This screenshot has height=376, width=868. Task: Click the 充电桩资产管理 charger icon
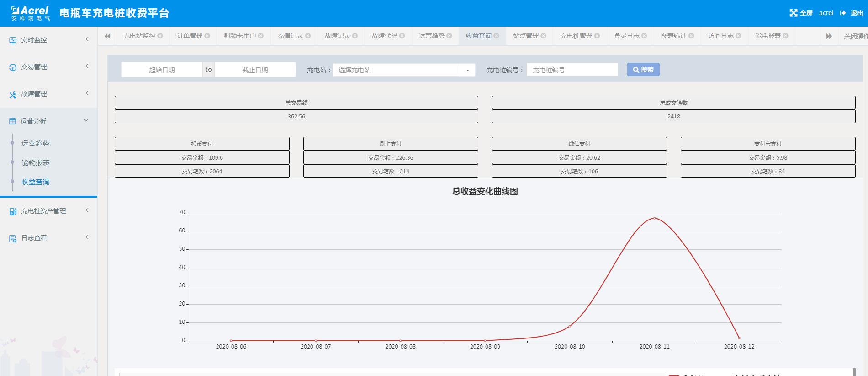(13, 211)
